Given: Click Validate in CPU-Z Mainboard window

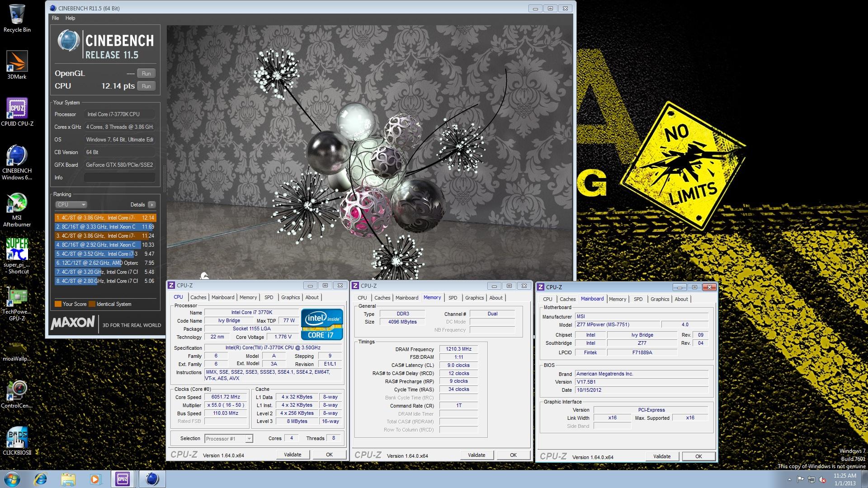Looking at the screenshot, I should (662, 456).
